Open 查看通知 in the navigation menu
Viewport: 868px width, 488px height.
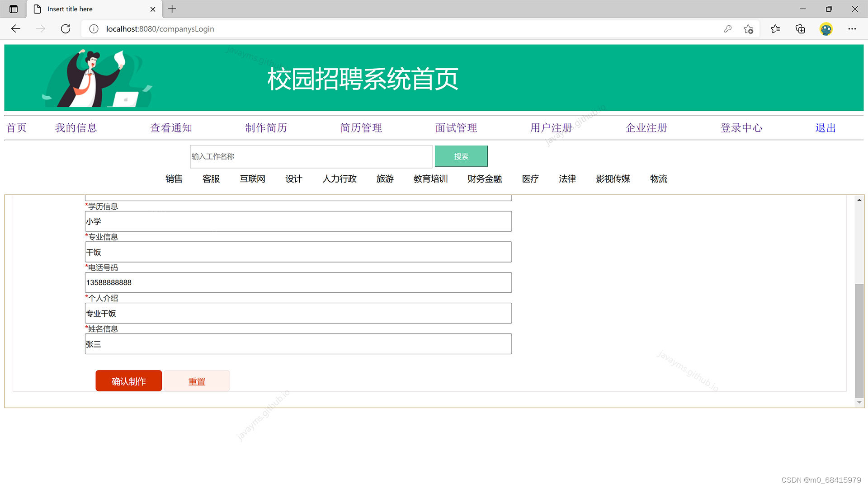point(171,128)
